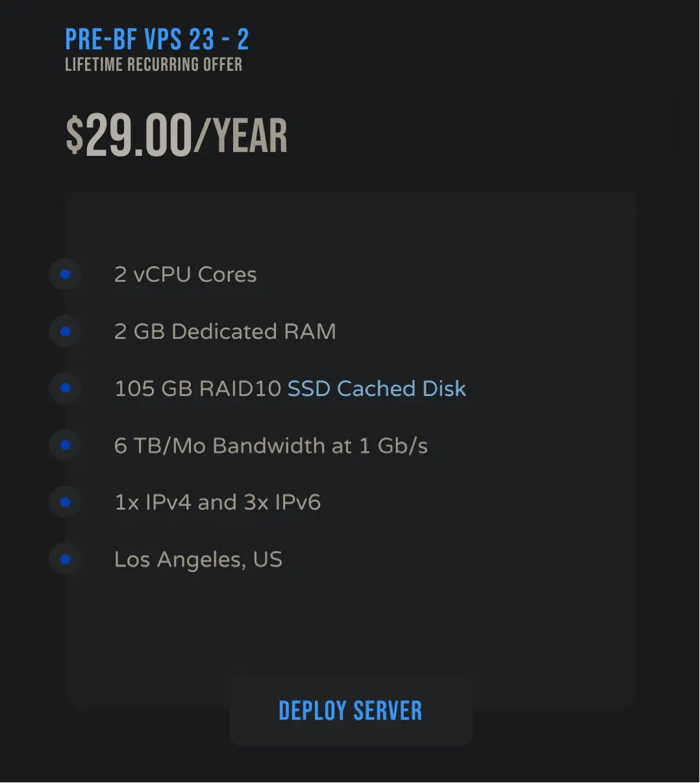
Task: Click the word Cached in the disk link
Action: click(377, 388)
